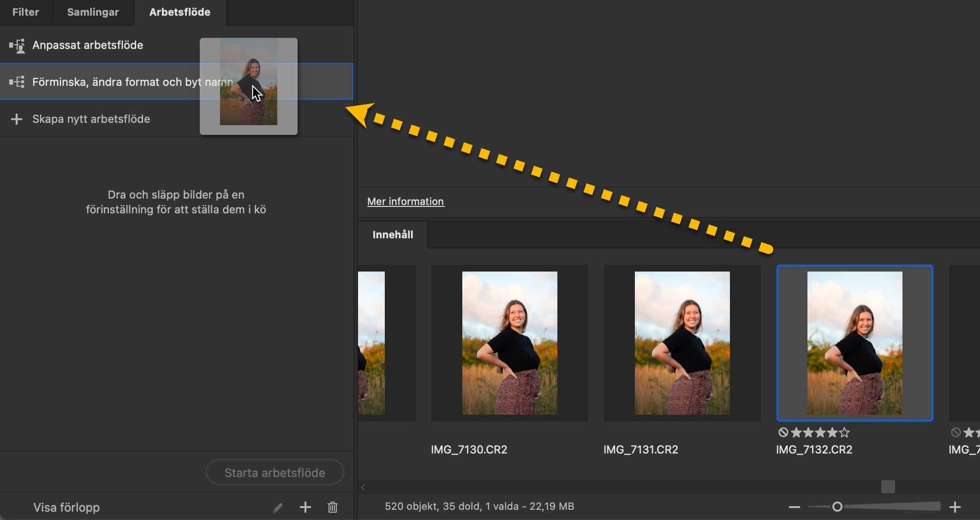Select the IMG_7130.CR2 thumbnail
This screenshot has height=520, width=980.
pyautogui.click(x=509, y=343)
